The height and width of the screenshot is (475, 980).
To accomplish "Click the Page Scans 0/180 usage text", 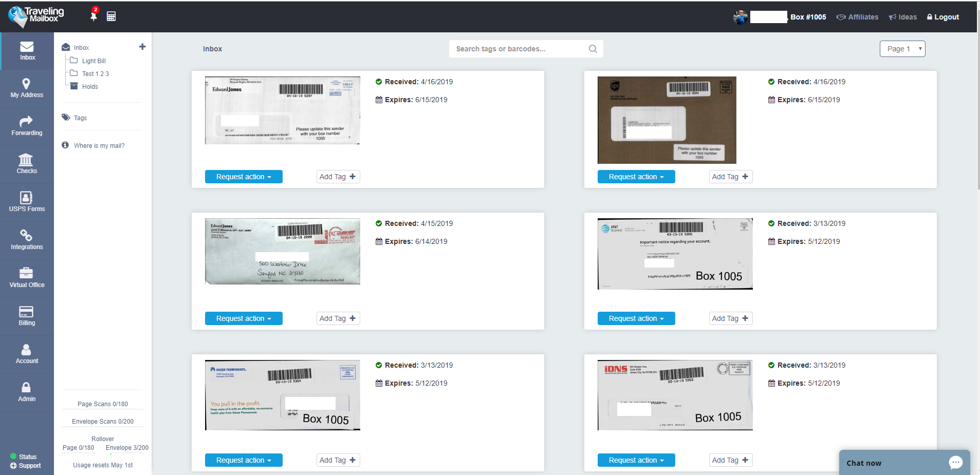I will coord(103,404).
